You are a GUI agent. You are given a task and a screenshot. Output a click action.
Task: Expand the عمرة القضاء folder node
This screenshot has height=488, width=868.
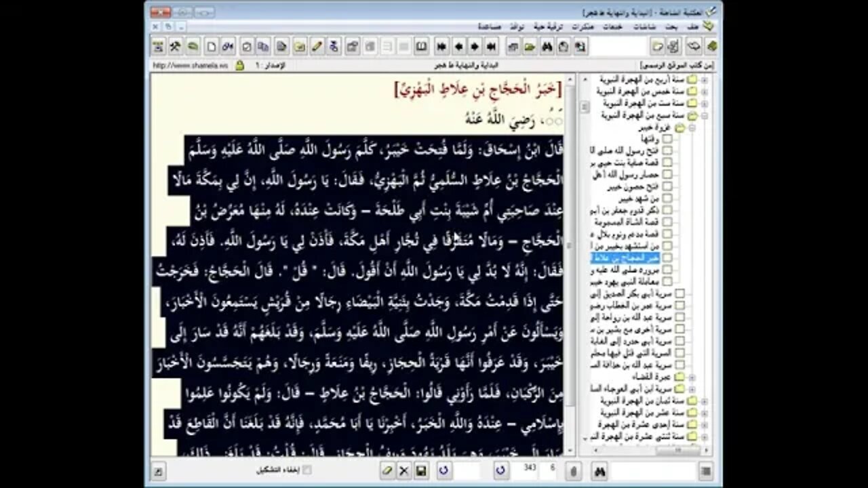coord(692,376)
